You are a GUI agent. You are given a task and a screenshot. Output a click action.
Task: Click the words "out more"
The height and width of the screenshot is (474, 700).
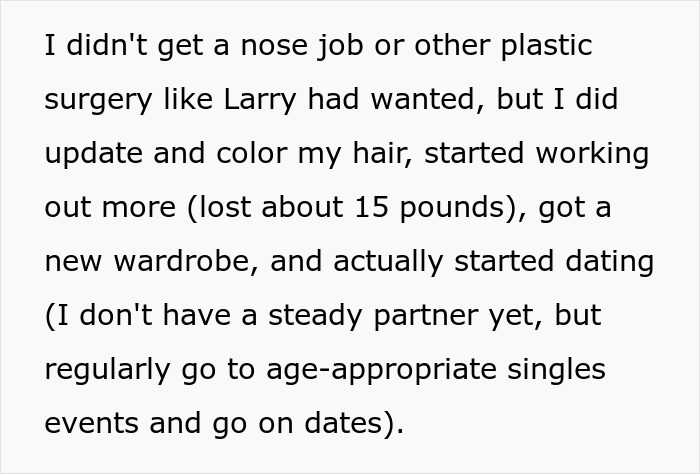109,208
